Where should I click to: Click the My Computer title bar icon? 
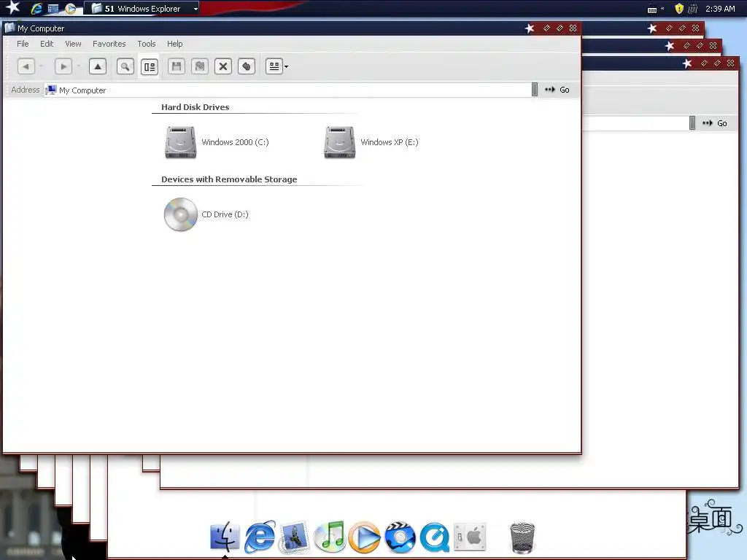[x=9, y=28]
